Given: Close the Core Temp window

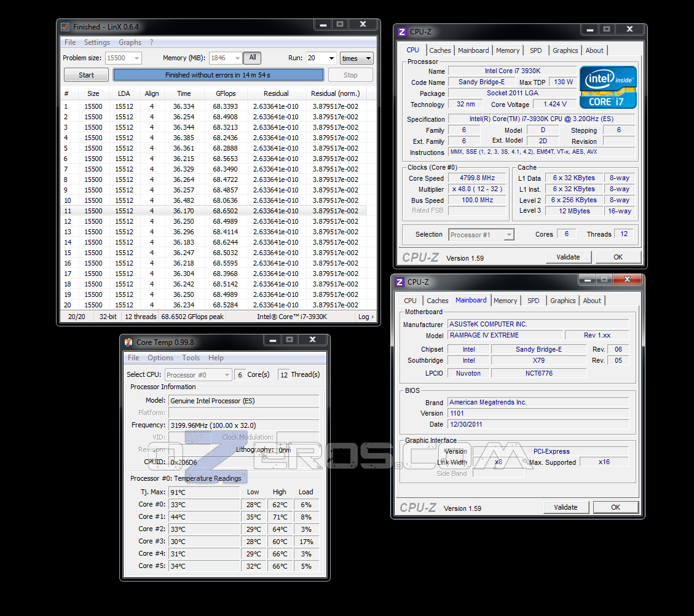Looking at the screenshot, I should pos(312,339).
